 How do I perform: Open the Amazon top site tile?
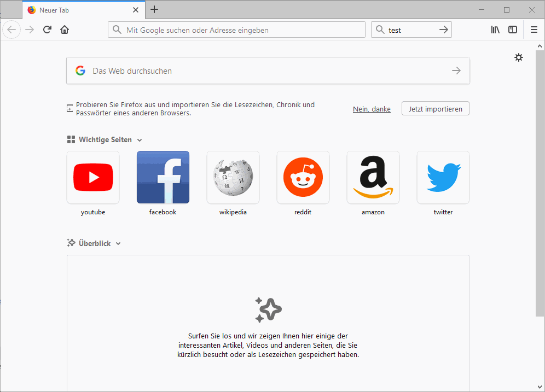[373, 178]
